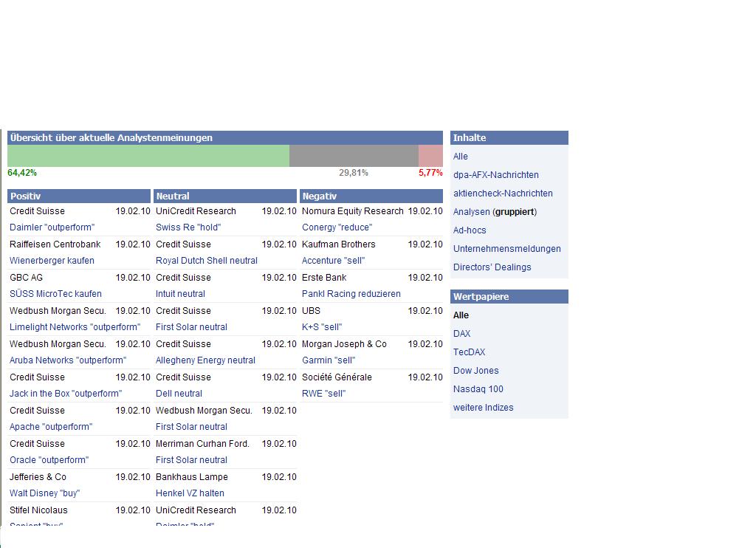Open Accenture "sell" analysis
The height and width of the screenshot is (548, 756).
click(333, 261)
